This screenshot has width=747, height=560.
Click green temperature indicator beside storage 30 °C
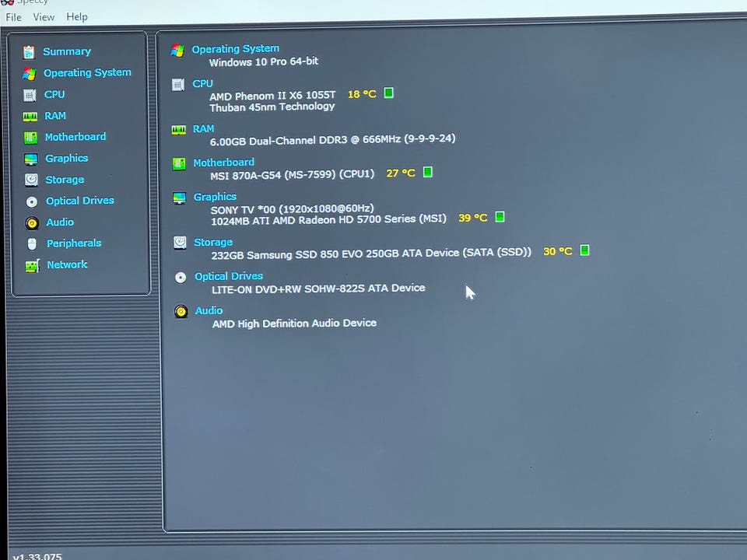coord(585,250)
